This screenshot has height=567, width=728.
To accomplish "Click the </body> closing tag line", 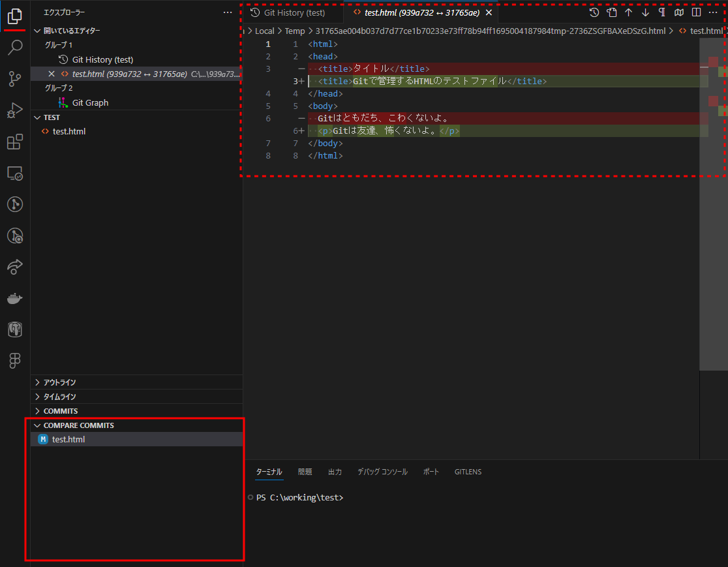I will pyautogui.click(x=325, y=144).
